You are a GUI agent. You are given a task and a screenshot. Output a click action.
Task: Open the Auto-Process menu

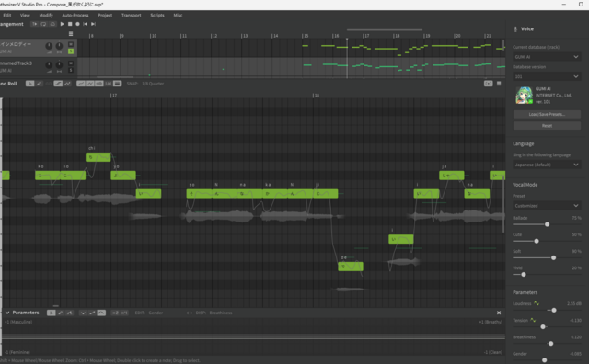[75, 16]
